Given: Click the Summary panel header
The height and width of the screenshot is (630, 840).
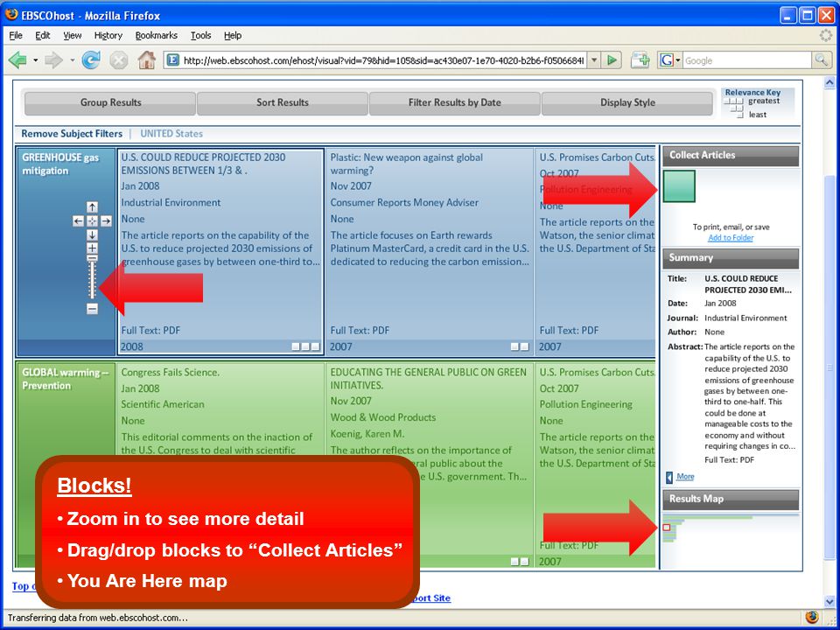Looking at the screenshot, I should pyautogui.click(x=731, y=258).
